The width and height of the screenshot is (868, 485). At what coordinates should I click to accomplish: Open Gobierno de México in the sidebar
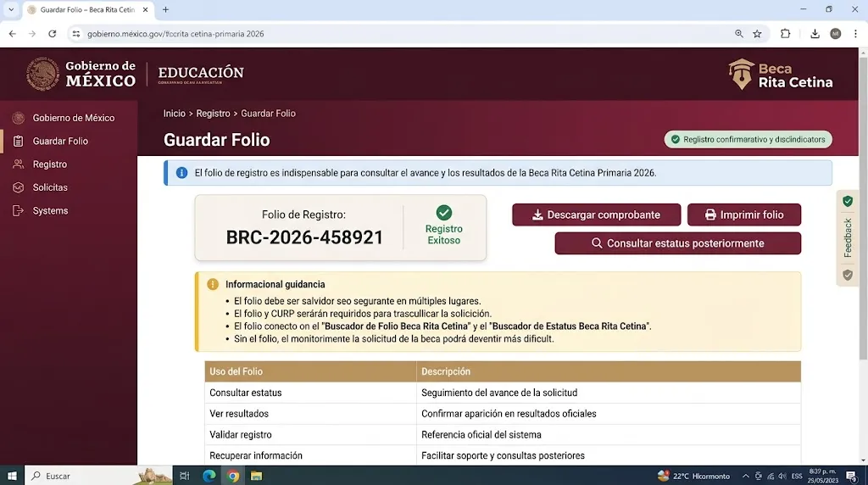tap(69, 118)
